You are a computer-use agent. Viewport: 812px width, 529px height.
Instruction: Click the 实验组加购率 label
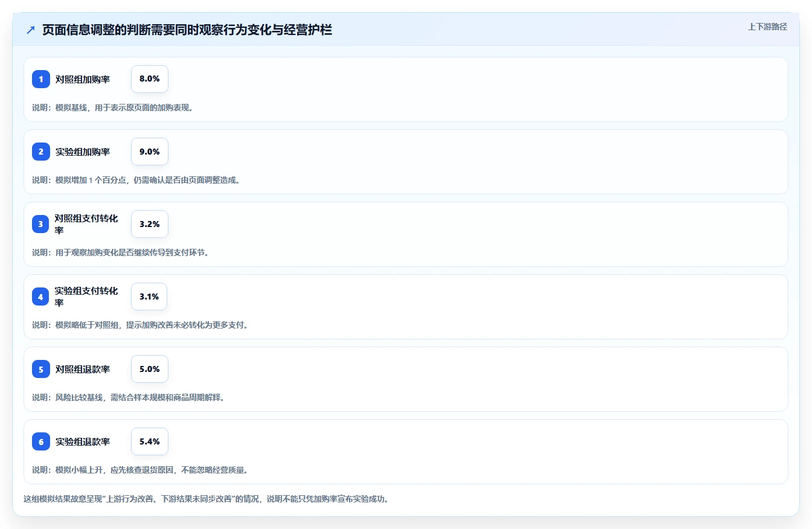click(x=83, y=152)
